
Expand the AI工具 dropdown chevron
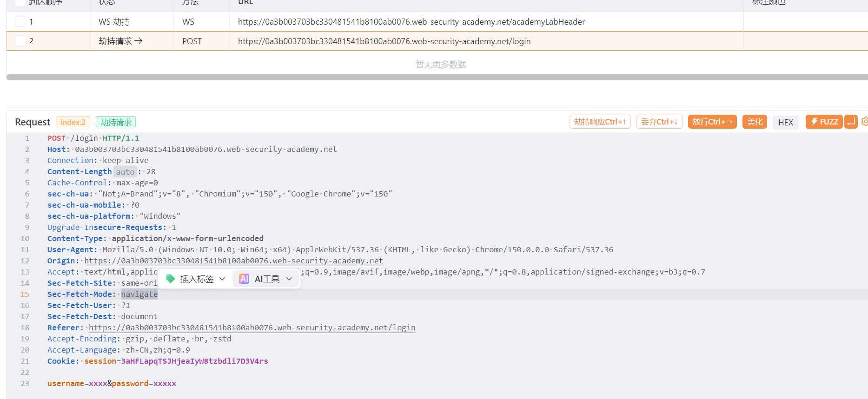289,279
